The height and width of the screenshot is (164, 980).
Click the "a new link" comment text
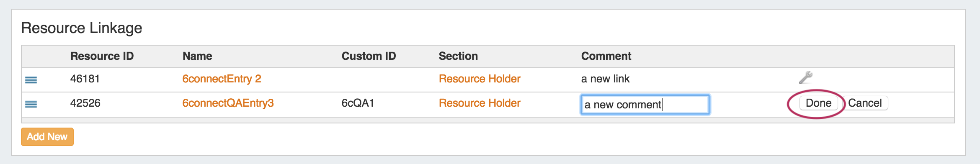605,79
